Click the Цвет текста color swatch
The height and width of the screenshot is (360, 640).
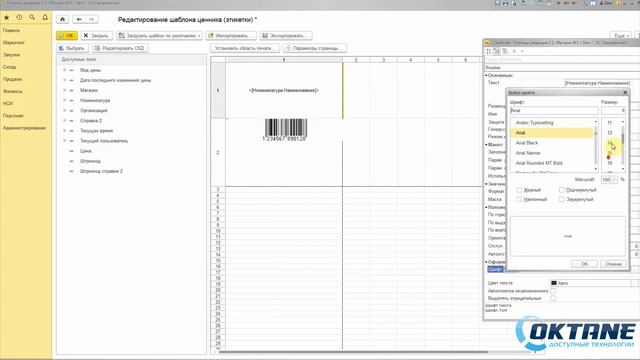pyautogui.click(x=554, y=283)
